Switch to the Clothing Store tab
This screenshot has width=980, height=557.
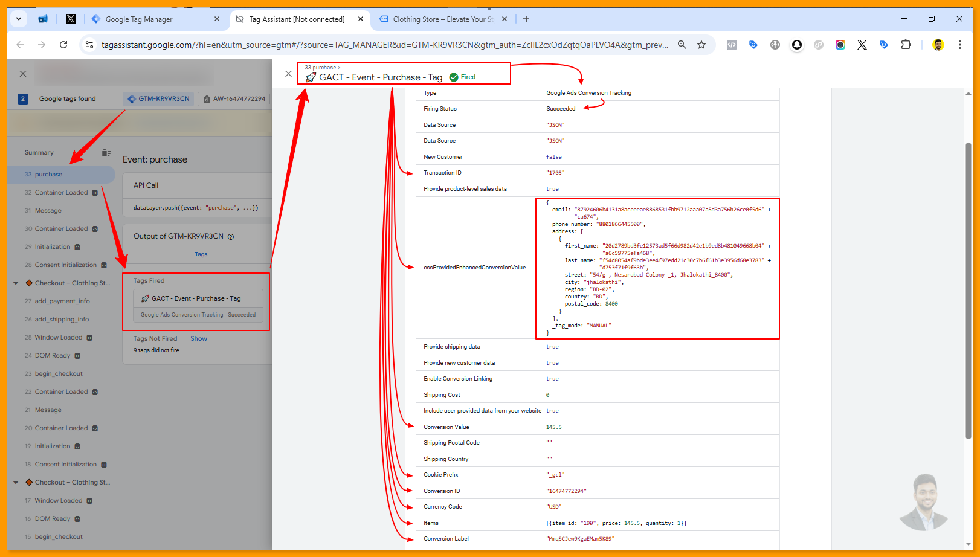(x=444, y=19)
